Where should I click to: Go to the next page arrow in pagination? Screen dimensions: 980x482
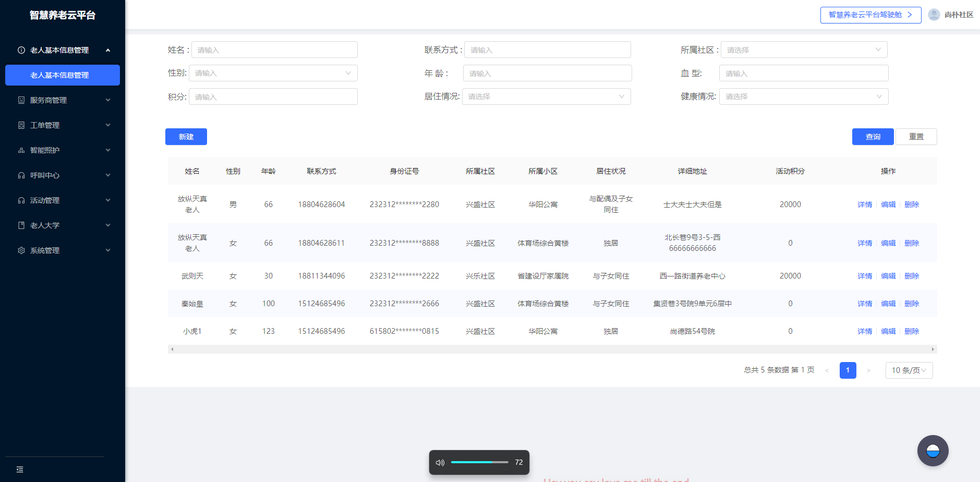click(x=868, y=370)
